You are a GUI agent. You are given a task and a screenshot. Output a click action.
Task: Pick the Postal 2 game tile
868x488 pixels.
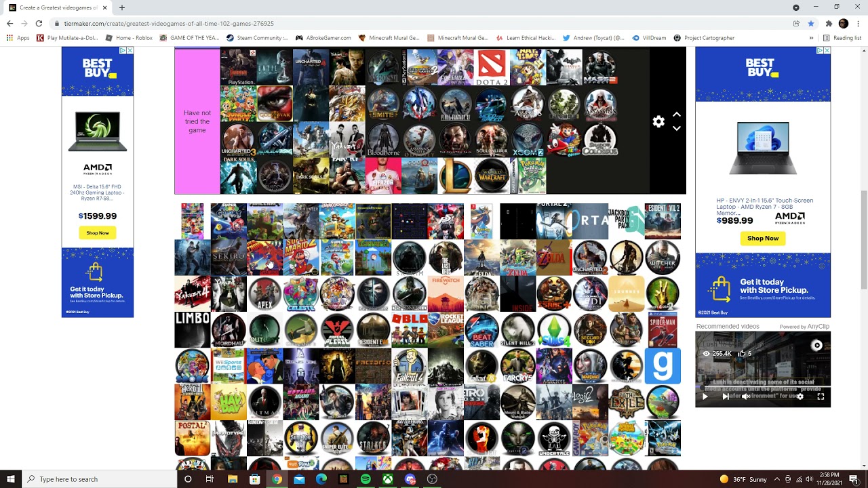[x=193, y=439]
